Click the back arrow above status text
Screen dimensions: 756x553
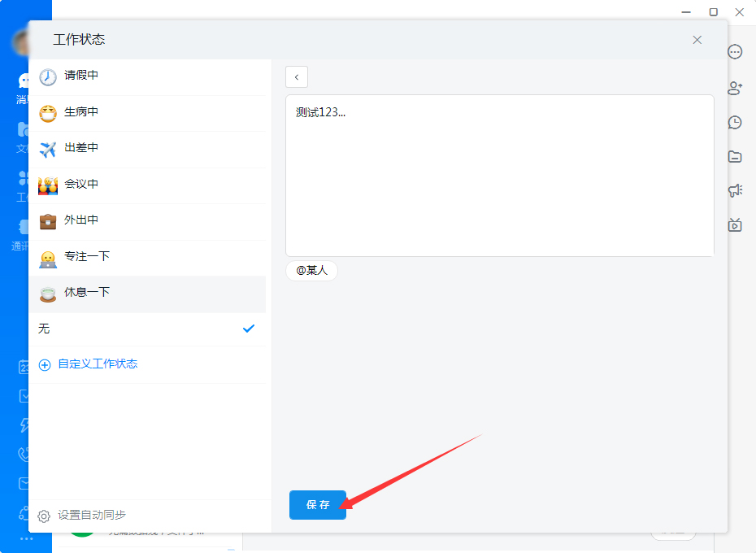click(x=296, y=76)
